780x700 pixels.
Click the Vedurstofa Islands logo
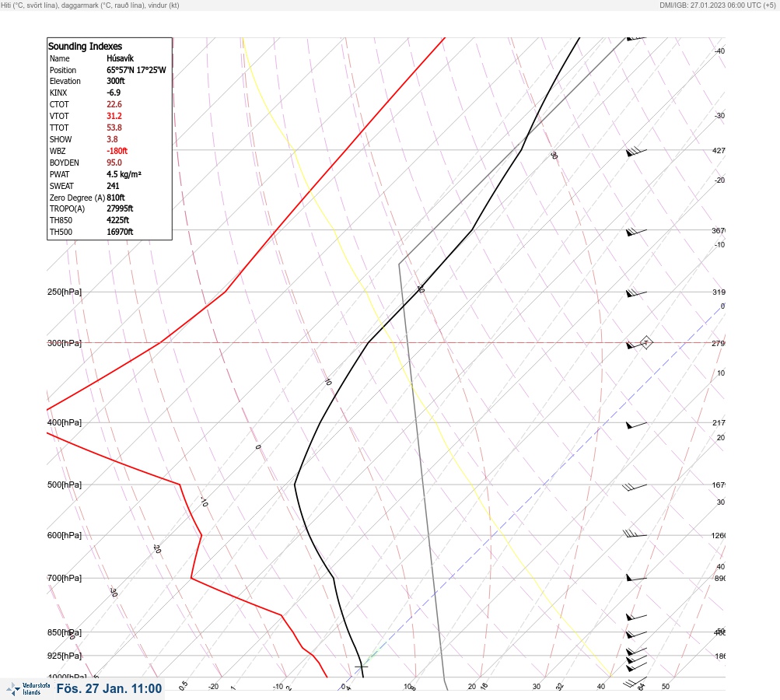click(28, 688)
